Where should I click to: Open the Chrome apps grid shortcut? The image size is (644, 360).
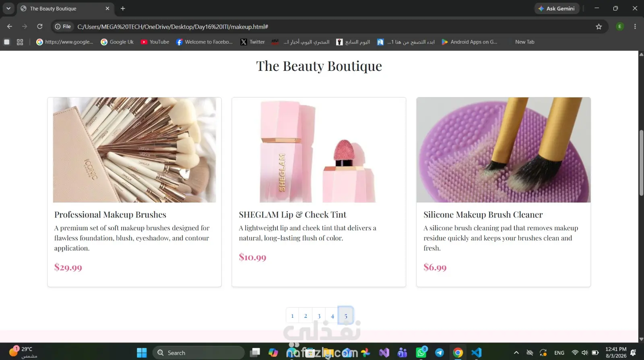pos(20,42)
